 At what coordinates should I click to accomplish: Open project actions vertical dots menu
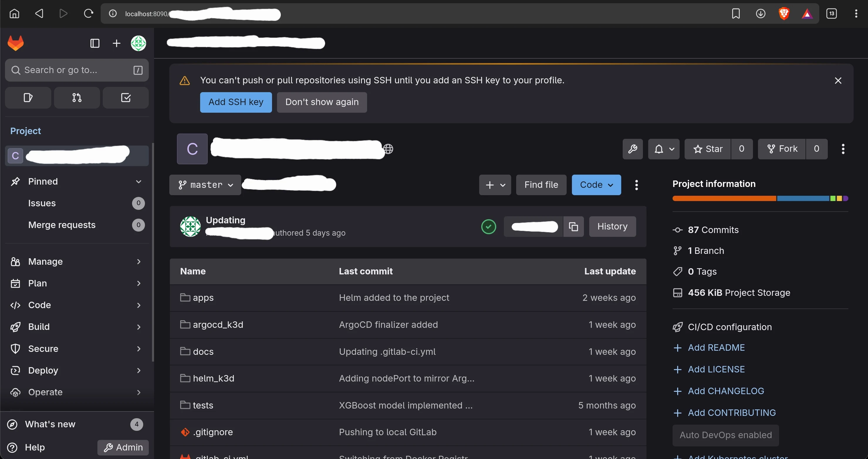pos(843,149)
